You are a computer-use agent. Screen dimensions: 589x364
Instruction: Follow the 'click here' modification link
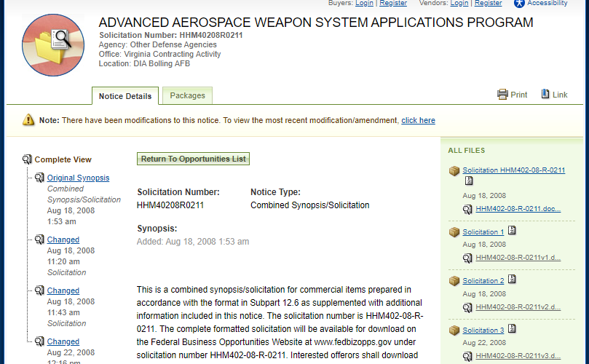pos(418,121)
